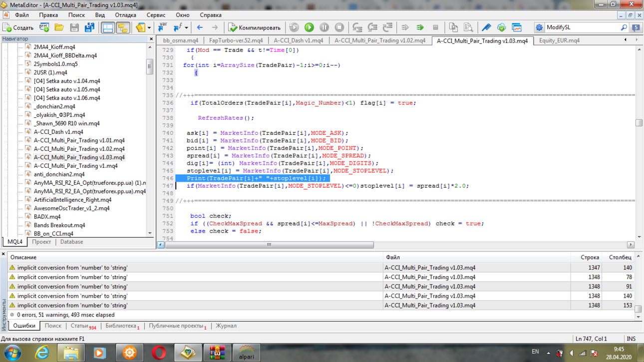The height and width of the screenshot is (362, 644).
Task: Click the new project icon
Action: (x=44, y=27)
